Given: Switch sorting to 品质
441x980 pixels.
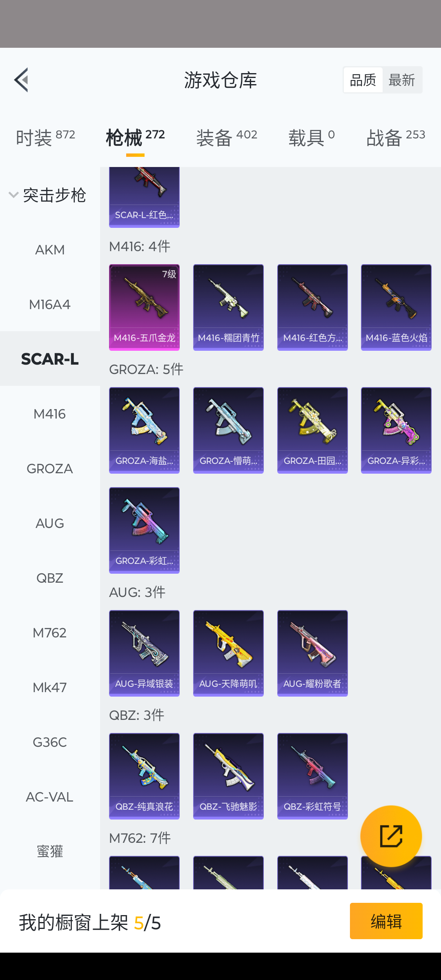Looking at the screenshot, I should click(363, 80).
